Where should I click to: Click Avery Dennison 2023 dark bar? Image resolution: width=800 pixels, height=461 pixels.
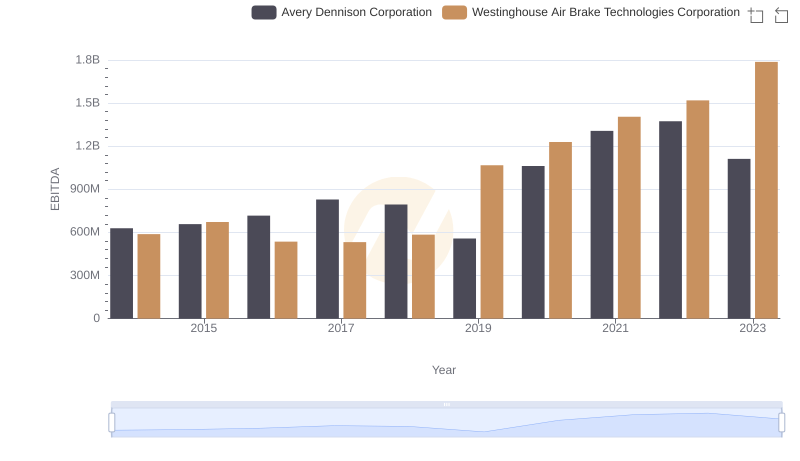[x=739, y=239]
